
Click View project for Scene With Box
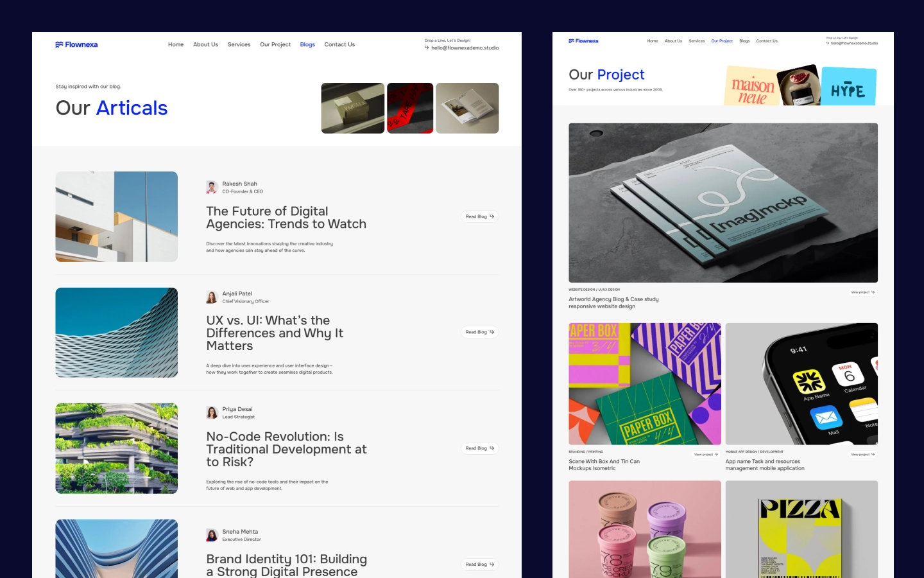(x=706, y=455)
